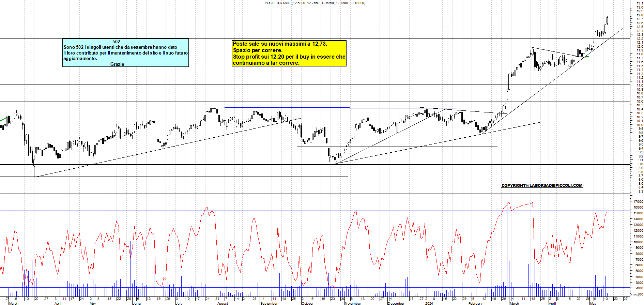The width and height of the screenshot is (644, 305).
Task: Click volume axis value 12000
Action: (638, 230)
